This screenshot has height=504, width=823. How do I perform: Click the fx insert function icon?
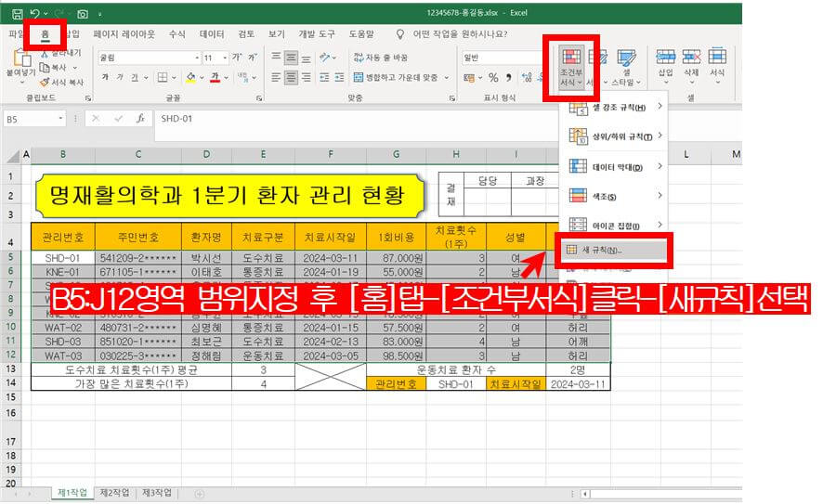[x=140, y=119]
